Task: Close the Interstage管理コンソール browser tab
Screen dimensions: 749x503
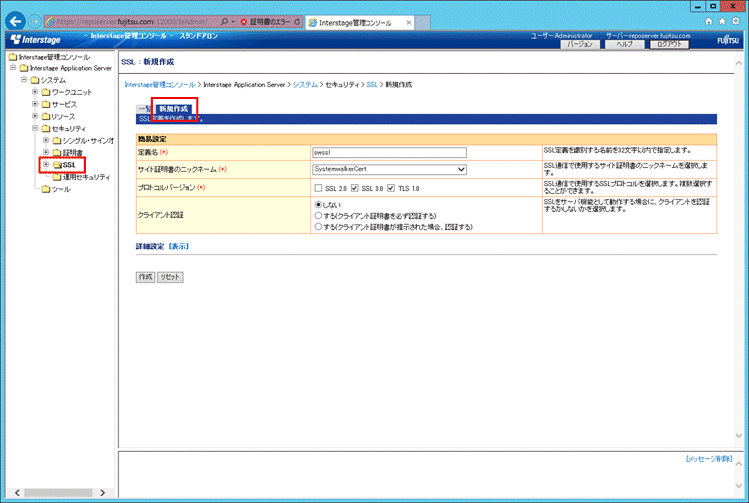Action: [408, 22]
